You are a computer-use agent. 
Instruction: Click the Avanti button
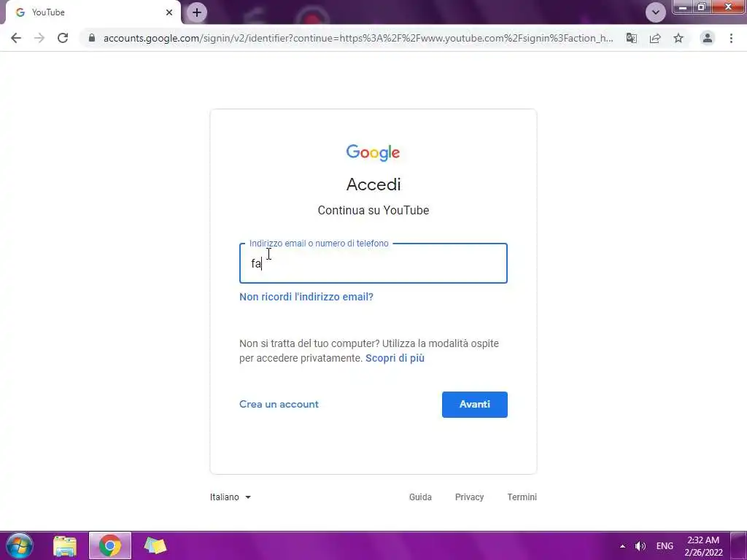point(474,404)
